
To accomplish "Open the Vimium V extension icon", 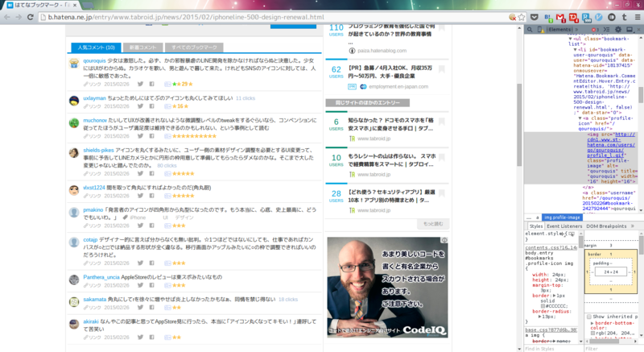I will (x=599, y=17).
